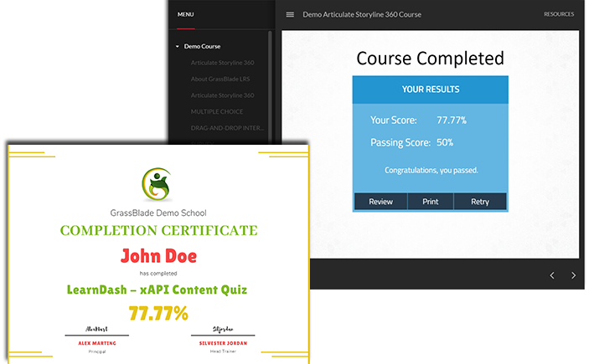This screenshot has height=364, width=594.
Task: Click the YOUR RESULTS header
Action: tap(431, 90)
